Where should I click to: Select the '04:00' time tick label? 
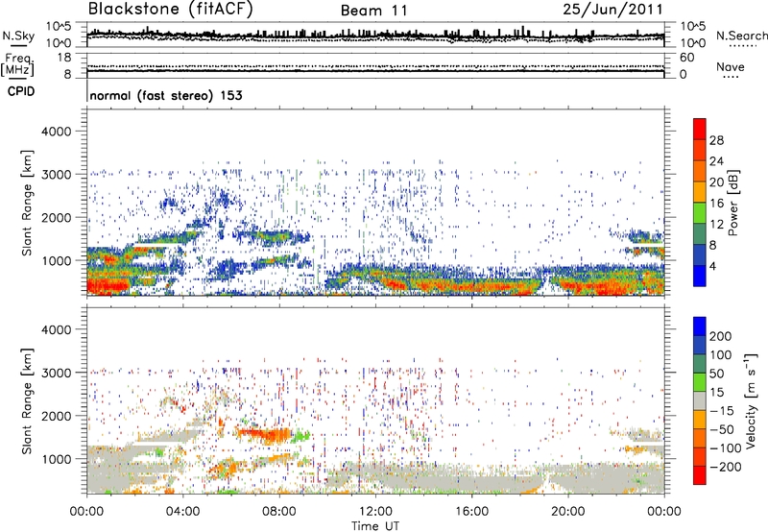(x=182, y=512)
